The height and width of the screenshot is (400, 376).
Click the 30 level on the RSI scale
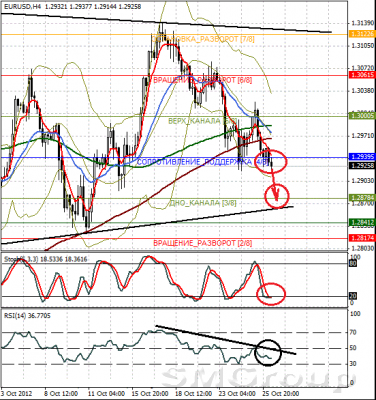[353, 364]
